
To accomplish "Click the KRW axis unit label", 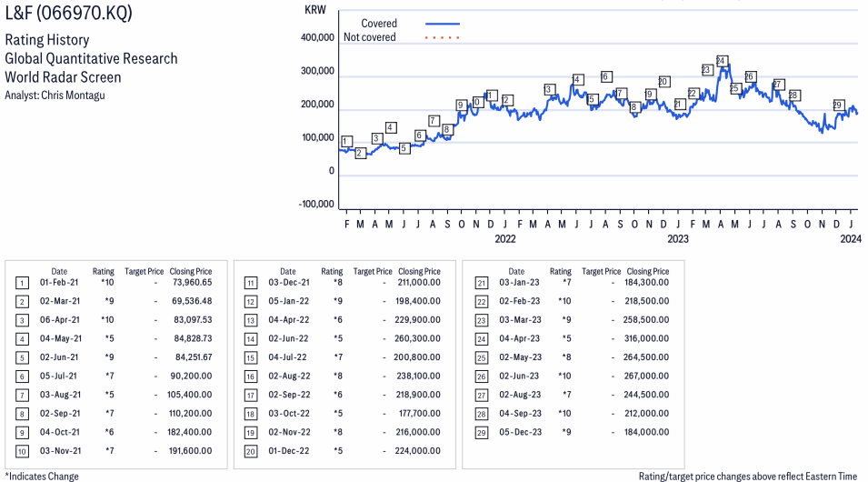I will point(315,10).
